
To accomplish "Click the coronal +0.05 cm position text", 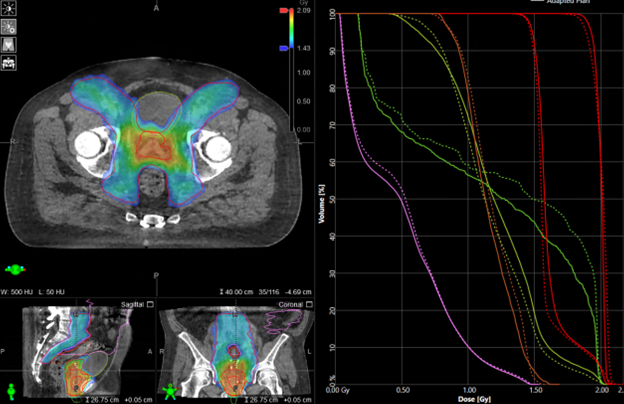I will 298,400.
